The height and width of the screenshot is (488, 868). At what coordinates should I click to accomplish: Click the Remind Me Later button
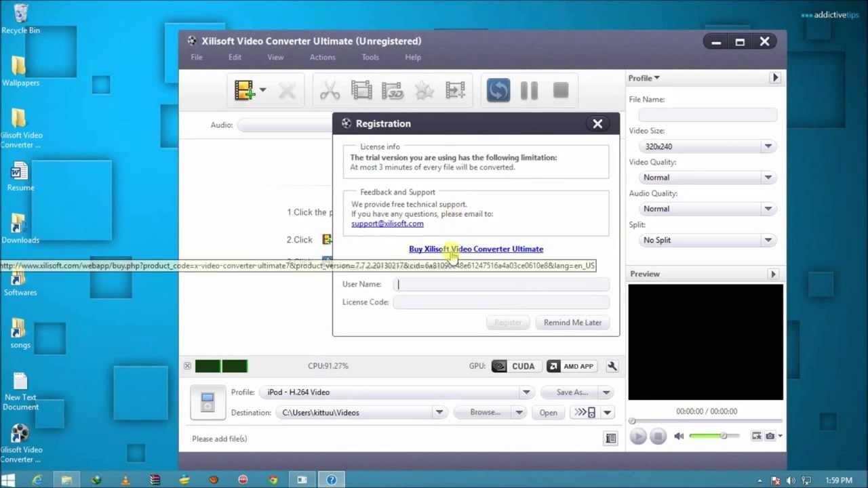click(x=572, y=323)
